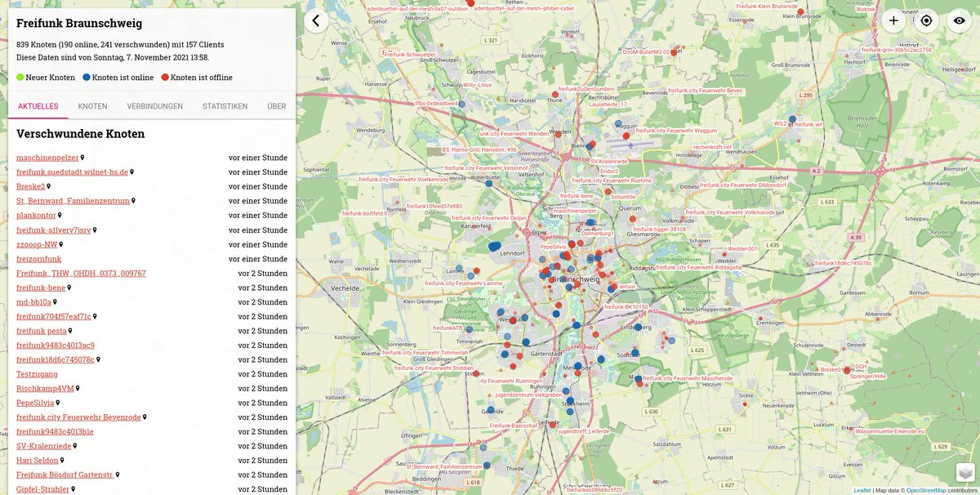Click the locate-me crosshair icon
980x495 pixels.
926,20
